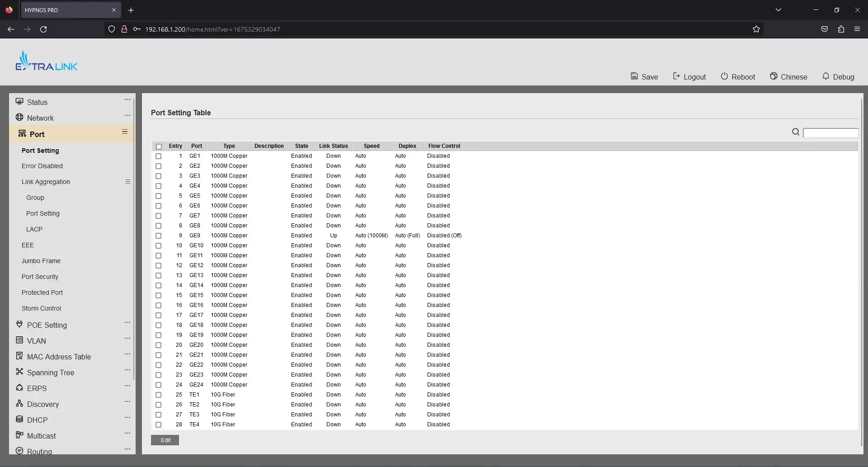Click the Chinese language globe icon
The image size is (868, 467).
click(774, 76)
